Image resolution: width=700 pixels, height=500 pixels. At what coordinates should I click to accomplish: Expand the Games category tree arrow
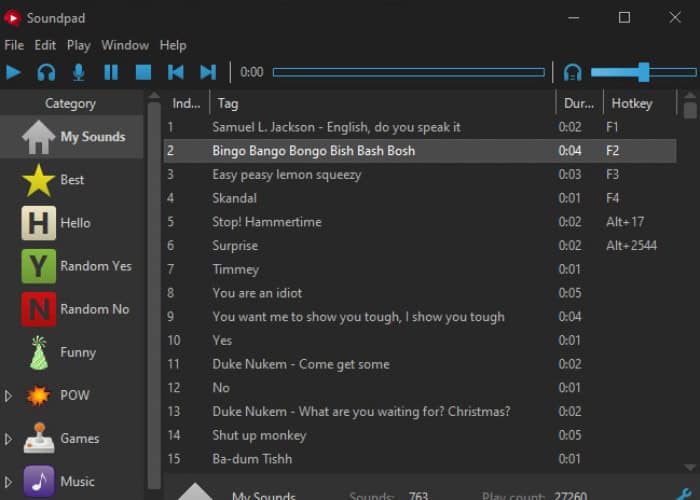pos(8,439)
